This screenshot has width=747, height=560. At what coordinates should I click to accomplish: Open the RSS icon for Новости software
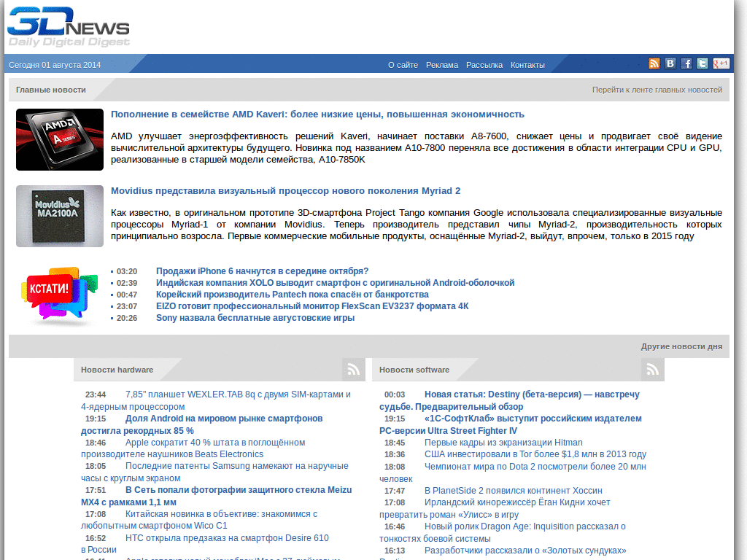point(651,369)
